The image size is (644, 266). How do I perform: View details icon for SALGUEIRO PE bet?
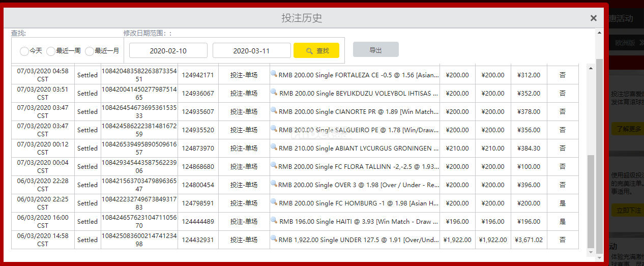click(x=274, y=129)
